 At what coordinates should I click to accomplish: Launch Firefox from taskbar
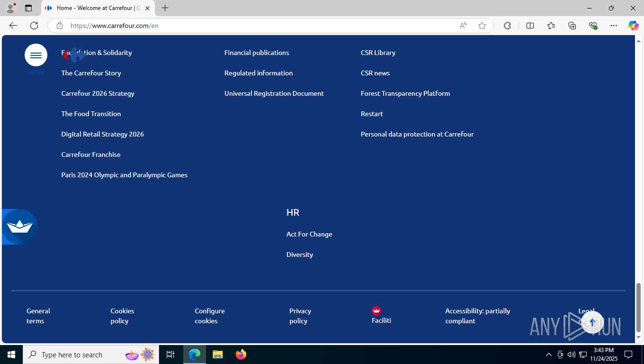(x=241, y=355)
